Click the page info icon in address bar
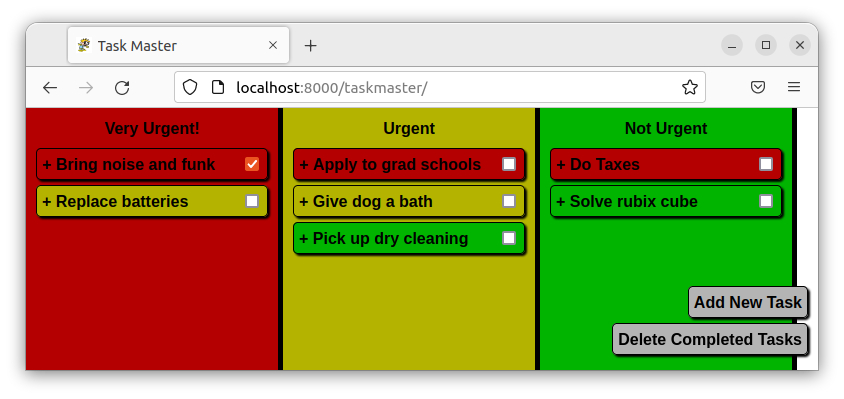844x399 pixels. (217, 87)
